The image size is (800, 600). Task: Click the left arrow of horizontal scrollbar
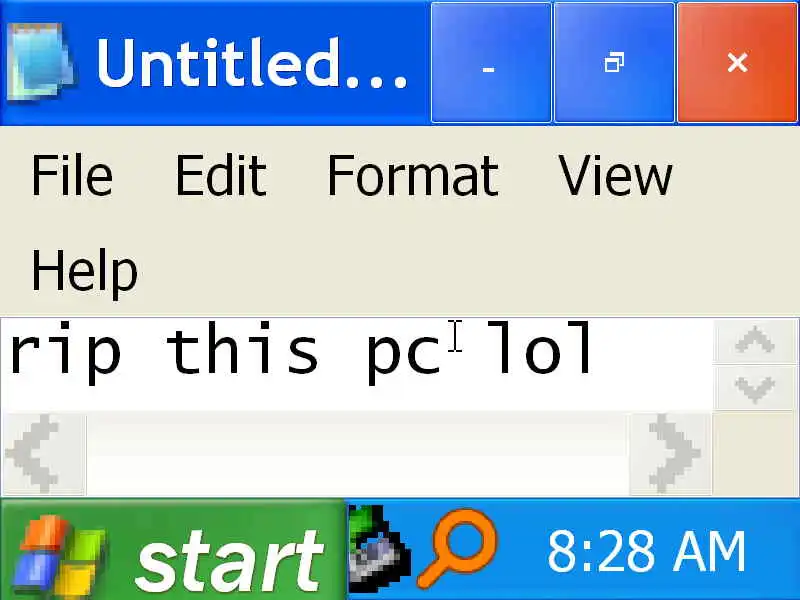pyautogui.click(x=44, y=454)
